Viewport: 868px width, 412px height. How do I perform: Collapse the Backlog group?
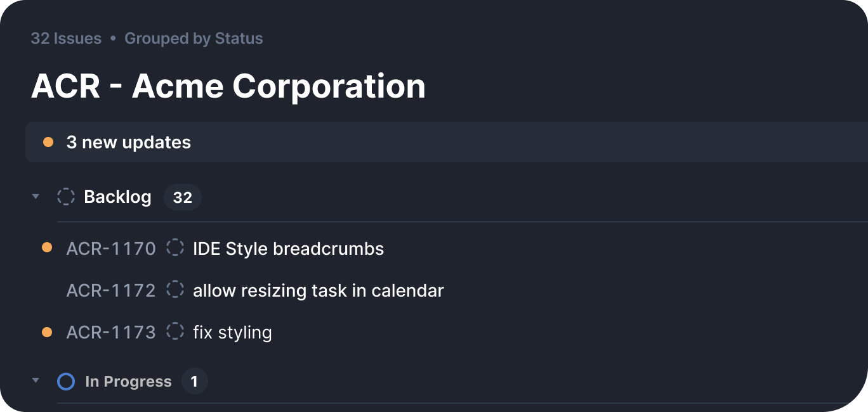click(36, 197)
